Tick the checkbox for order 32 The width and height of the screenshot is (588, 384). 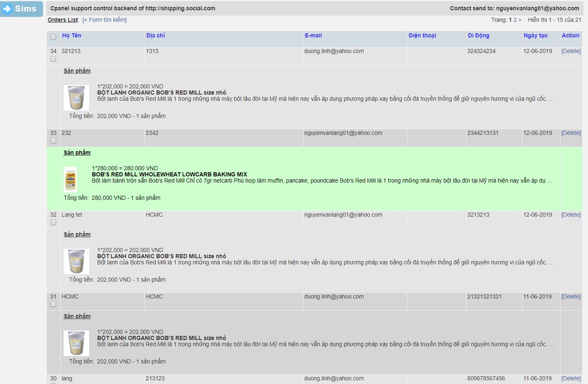tap(53, 222)
